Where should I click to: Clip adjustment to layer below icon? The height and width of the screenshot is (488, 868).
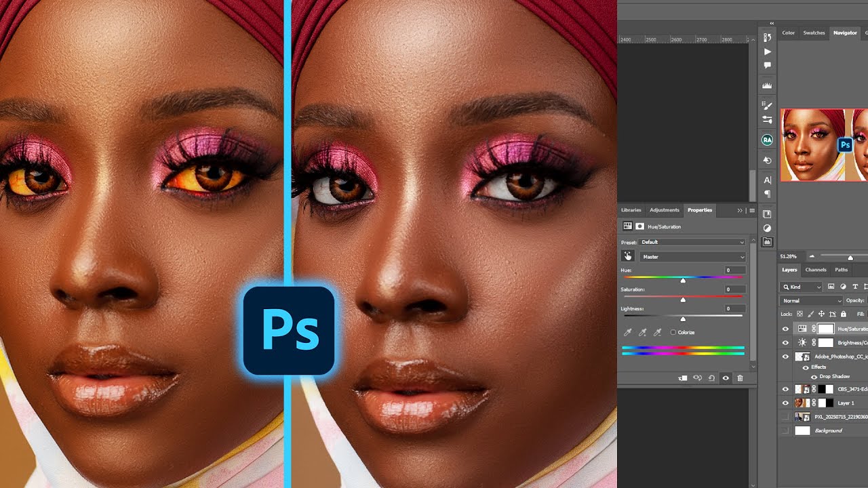tap(683, 378)
